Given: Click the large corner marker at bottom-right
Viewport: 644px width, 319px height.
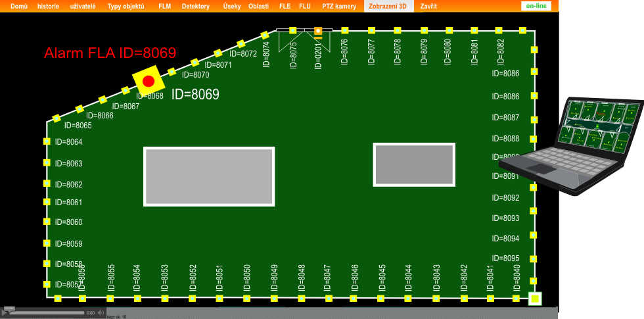Looking at the screenshot, I should (535, 299).
